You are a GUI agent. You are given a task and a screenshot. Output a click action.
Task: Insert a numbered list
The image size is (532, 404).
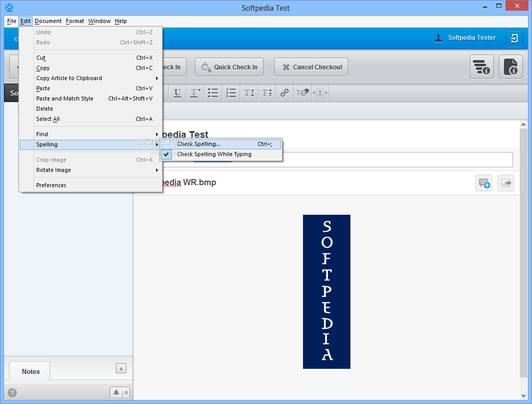pyautogui.click(x=231, y=93)
